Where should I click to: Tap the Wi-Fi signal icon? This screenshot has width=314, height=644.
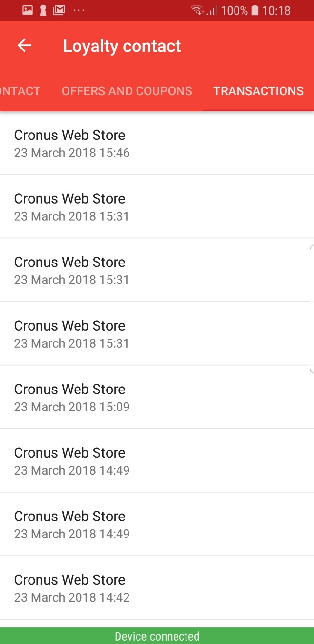(x=196, y=10)
